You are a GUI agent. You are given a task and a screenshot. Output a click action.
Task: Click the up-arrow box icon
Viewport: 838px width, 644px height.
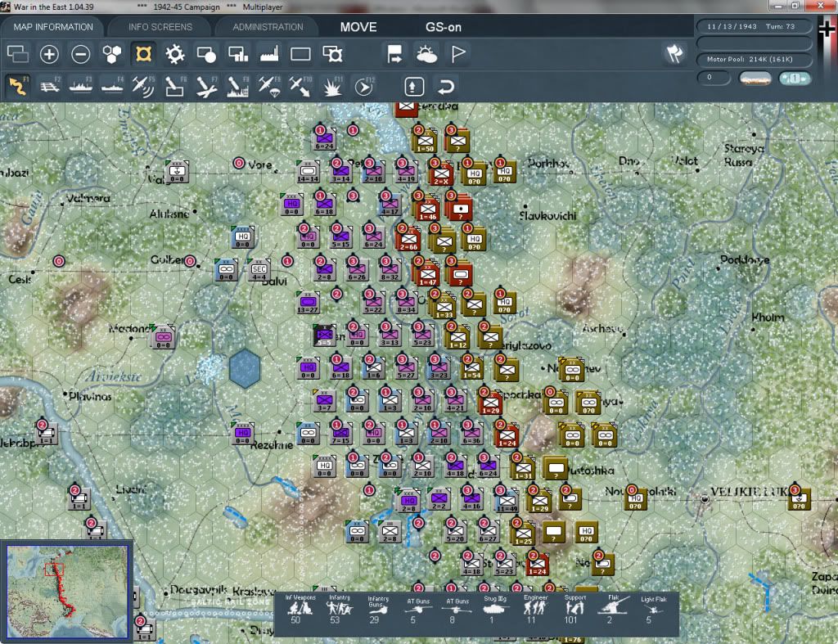[x=414, y=86]
